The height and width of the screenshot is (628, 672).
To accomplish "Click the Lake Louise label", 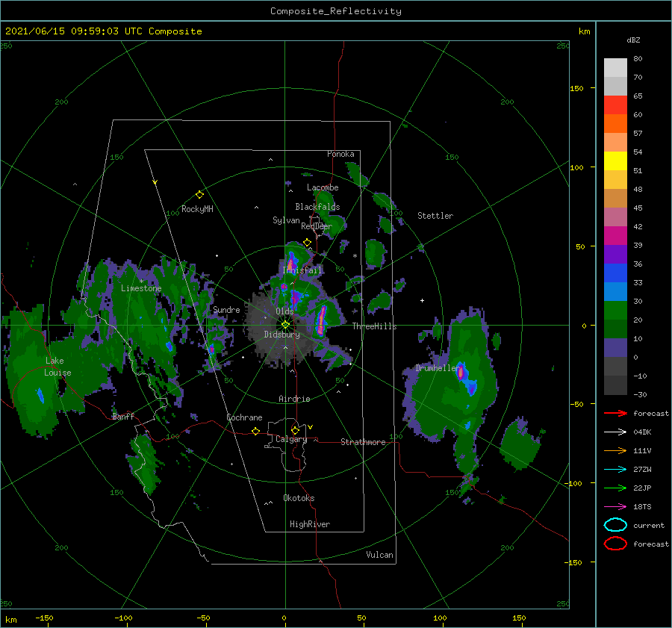I will [x=57, y=367].
